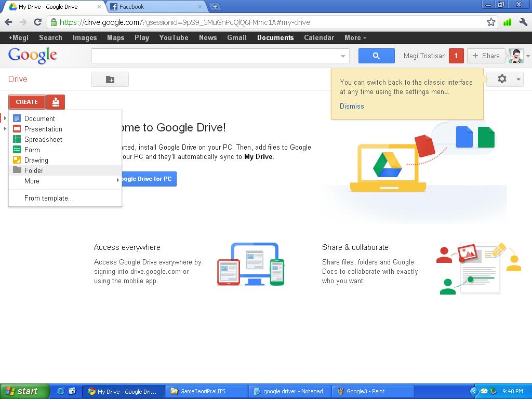Click the red CREATE button
Viewport: 532px width, 399px height.
[27, 102]
